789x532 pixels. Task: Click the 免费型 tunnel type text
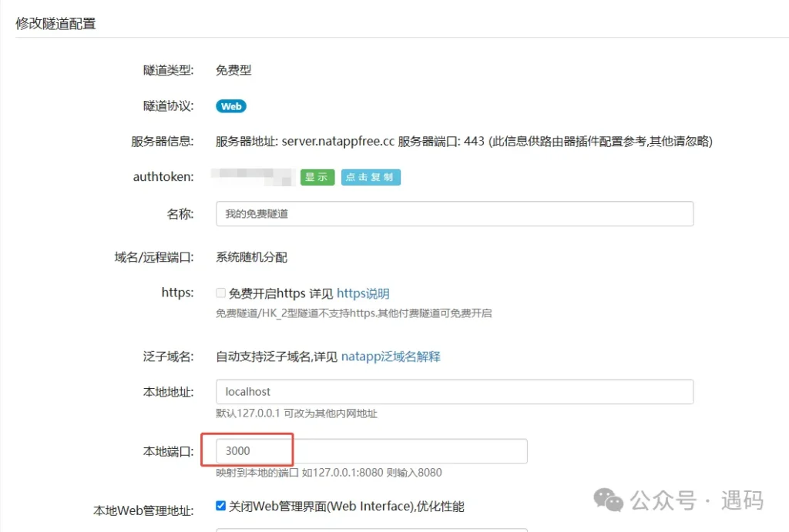[233, 70]
